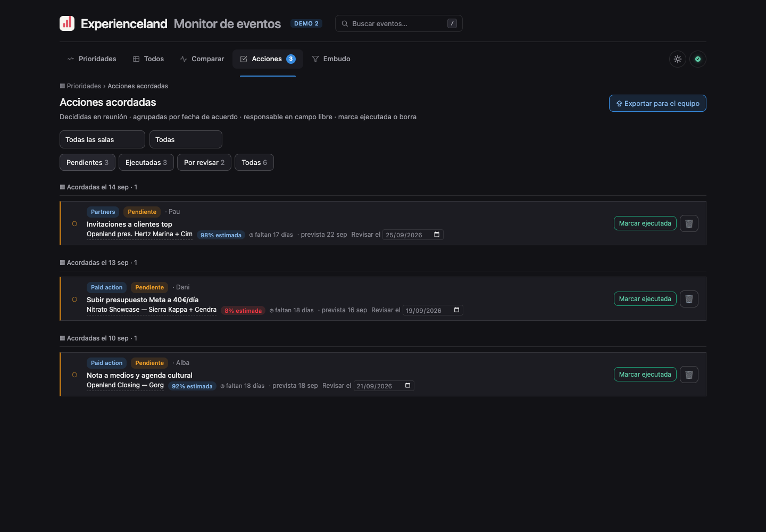Viewport: 766px width, 532px height.
Task: Click the search magnifier icon
Action: (345, 23)
